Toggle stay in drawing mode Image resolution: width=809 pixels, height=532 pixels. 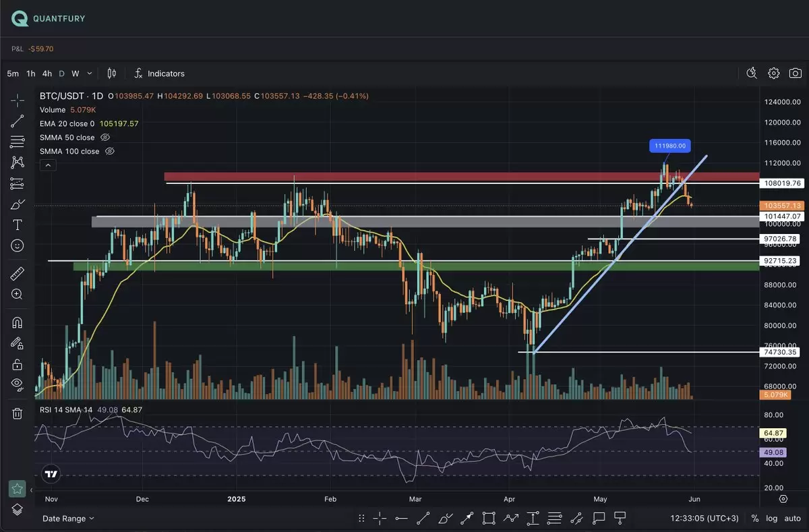[17, 343]
